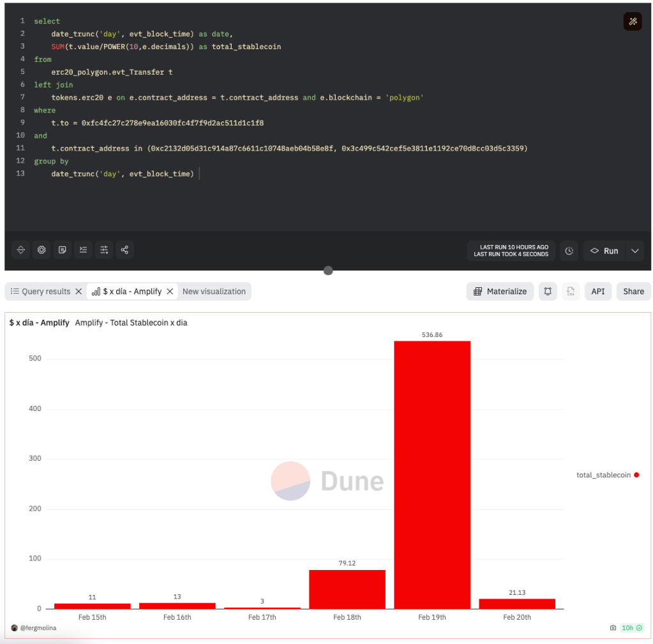Click the magic wand icon in the editor

[633, 22]
